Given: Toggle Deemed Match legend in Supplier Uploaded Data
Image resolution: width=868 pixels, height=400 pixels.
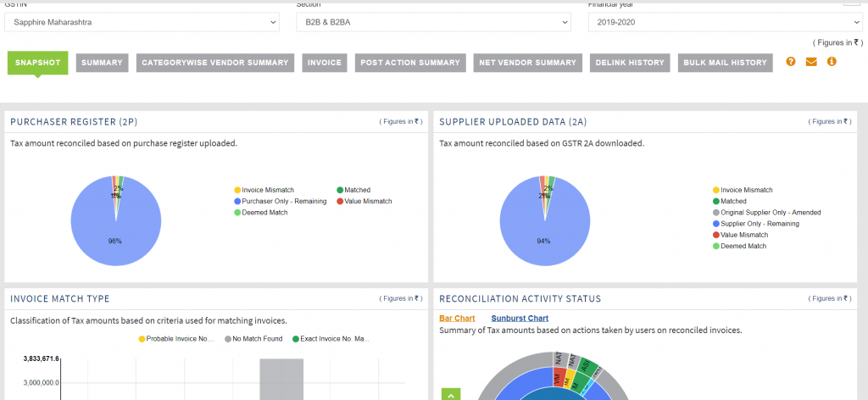Looking at the screenshot, I should tap(739, 247).
